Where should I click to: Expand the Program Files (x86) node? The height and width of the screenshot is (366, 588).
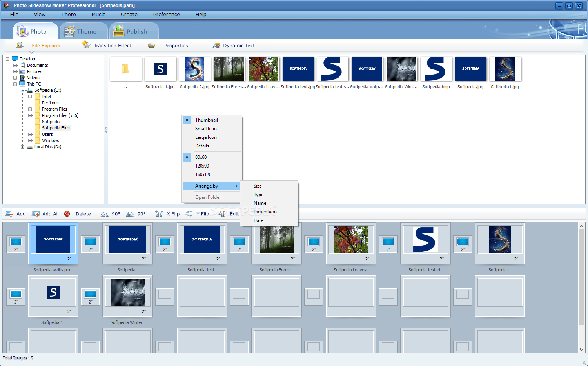pyautogui.click(x=30, y=115)
